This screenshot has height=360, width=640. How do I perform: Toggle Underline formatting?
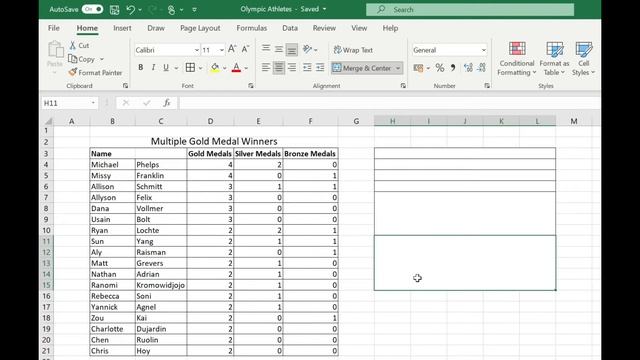[x=166, y=68]
